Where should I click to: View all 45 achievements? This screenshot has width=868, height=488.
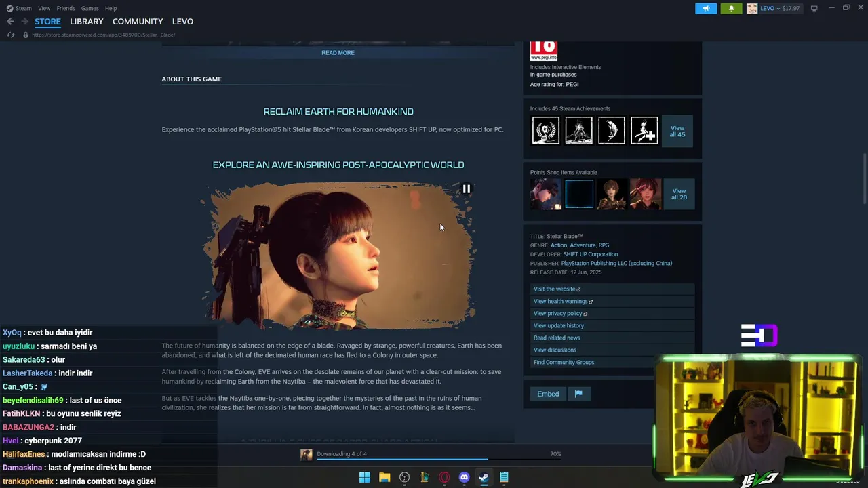[x=677, y=131]
